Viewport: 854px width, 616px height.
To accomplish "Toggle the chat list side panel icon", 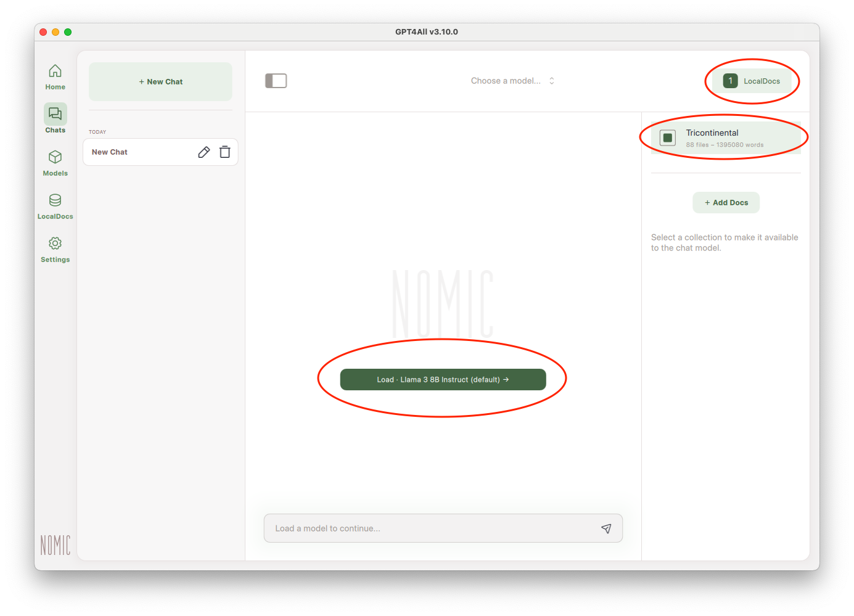I will pos(276,81).
